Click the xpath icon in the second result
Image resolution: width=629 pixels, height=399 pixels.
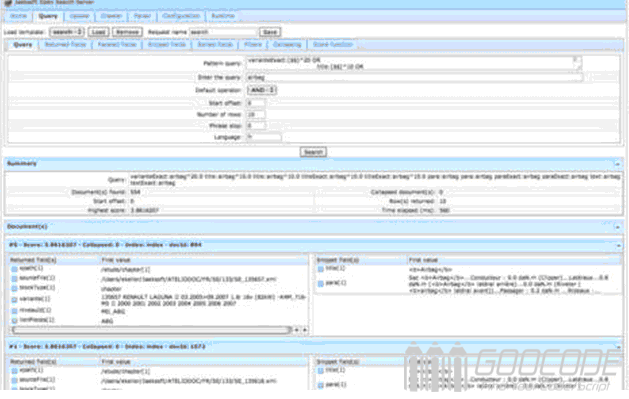14,371
